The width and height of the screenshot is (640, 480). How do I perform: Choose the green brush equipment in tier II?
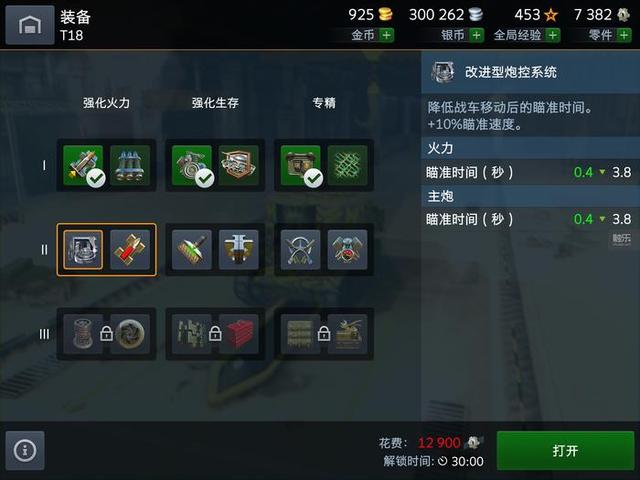192,249
